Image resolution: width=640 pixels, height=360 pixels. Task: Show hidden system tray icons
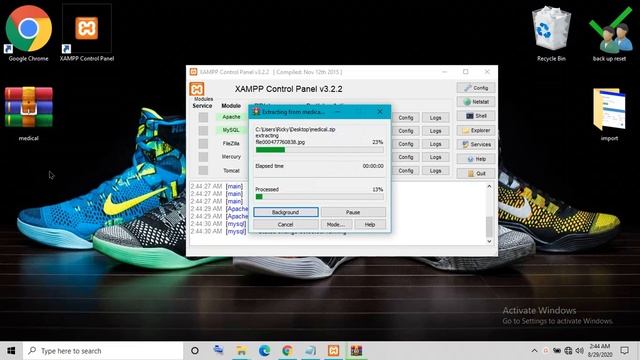534,351
